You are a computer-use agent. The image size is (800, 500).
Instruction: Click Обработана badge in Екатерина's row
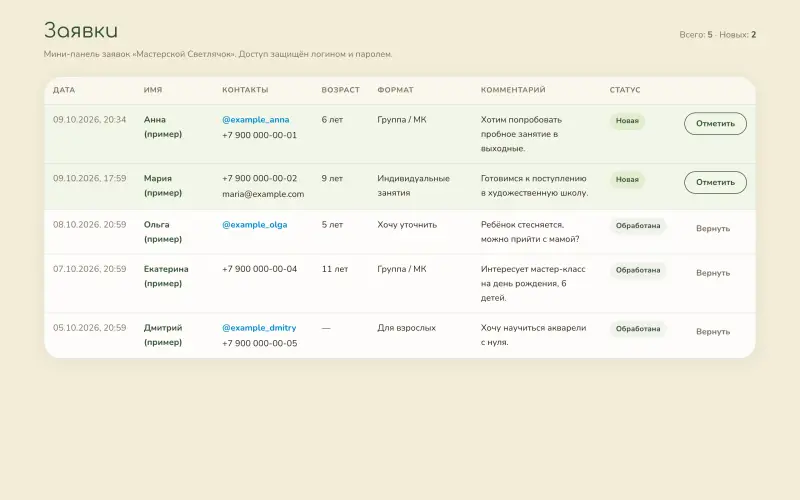638,270
